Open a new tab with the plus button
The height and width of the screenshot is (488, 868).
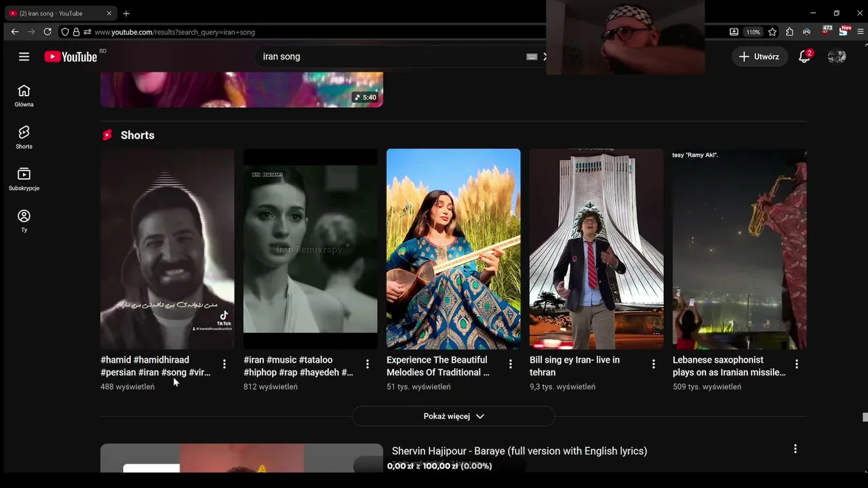pos(126,13)
